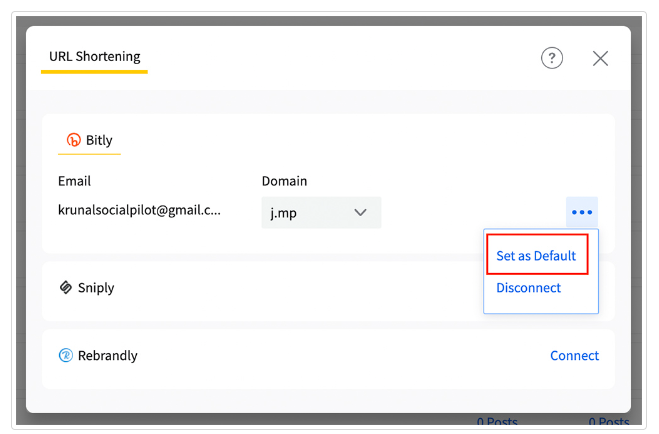Click the Domain label
The height and width of the screenshot is (434, 659).
pos(285,181)
